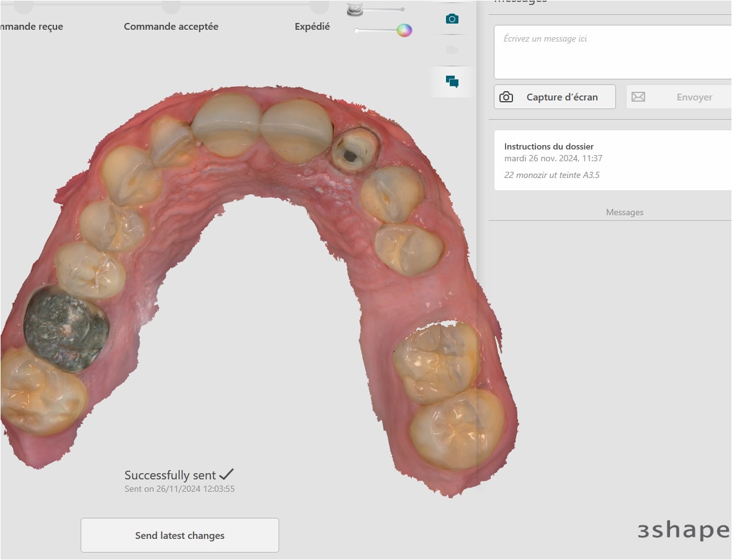
Task: Select the Expédié progress step circle
Action: 319,6
